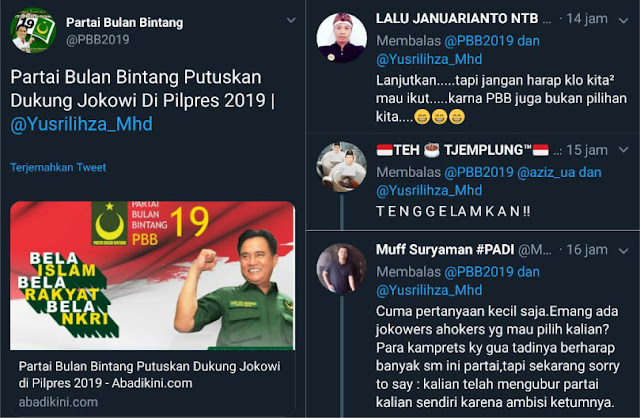Open the abadikini.com source link
The height and width of the screenshot is (418, 640).
(58, 402)
